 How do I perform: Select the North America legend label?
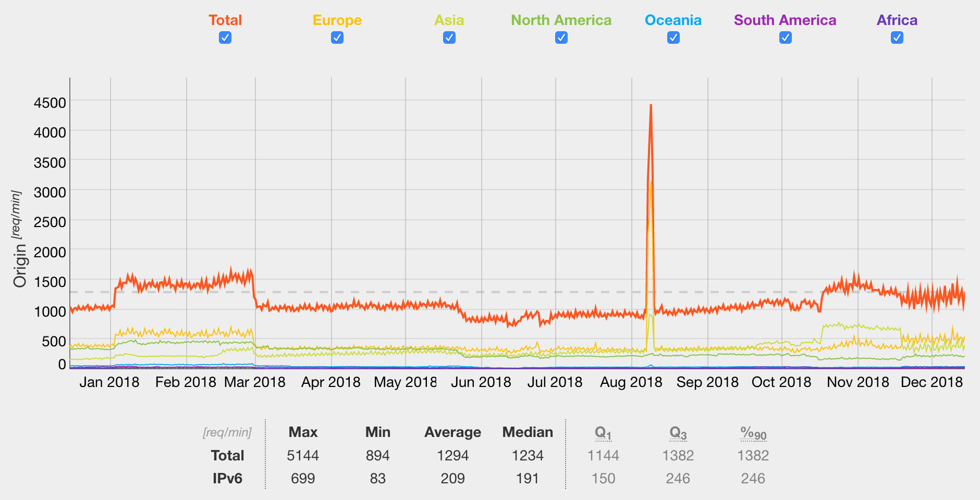pyautogui.click(x=561, y=20)
